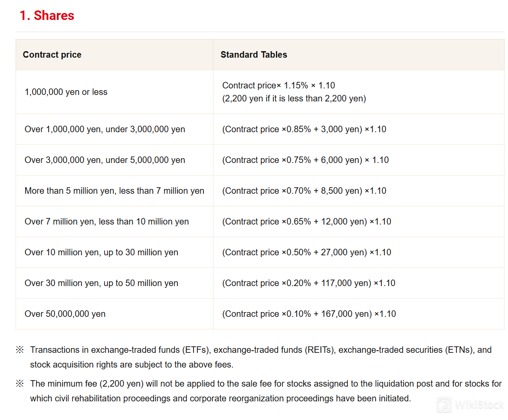Select the 0.70% + 8,500 yen formula
This screenshot has width=508, height=420.
tap(304, 191)
